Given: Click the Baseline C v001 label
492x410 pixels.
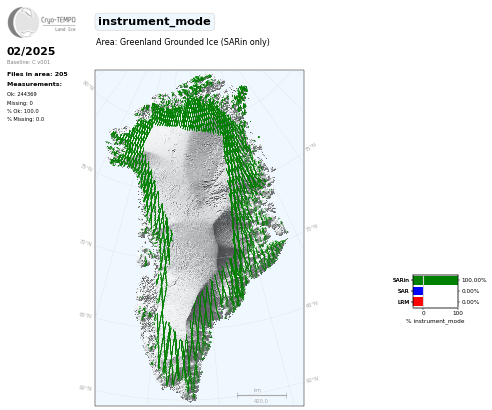Looking at the screenshot, I should 28,62.
